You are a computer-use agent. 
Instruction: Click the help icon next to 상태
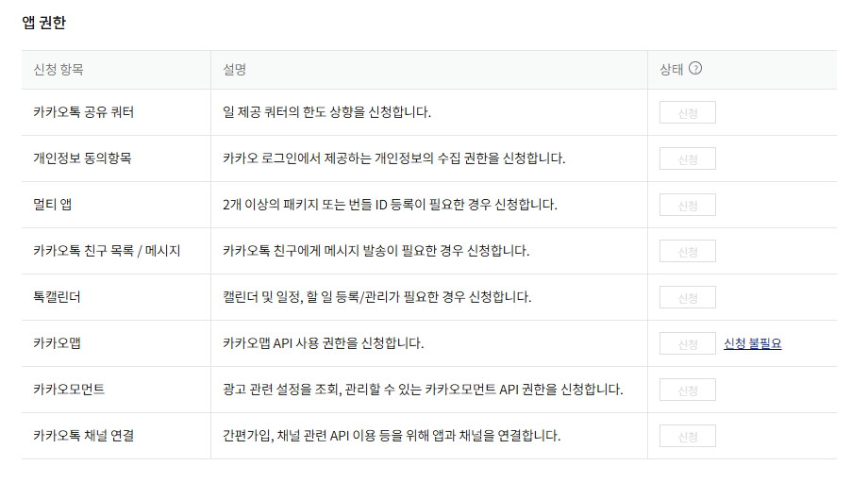[695, 68]
